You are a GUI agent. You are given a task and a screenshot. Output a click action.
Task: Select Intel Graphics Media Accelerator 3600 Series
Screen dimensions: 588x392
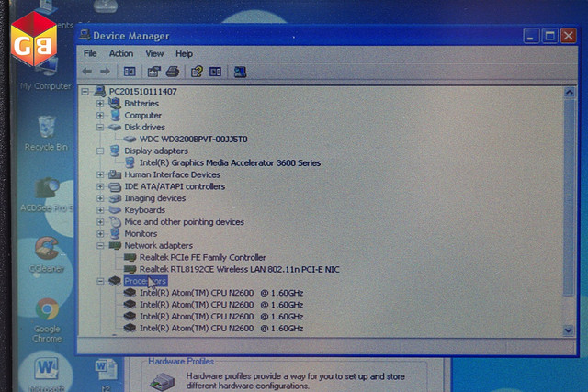point(231,163)
